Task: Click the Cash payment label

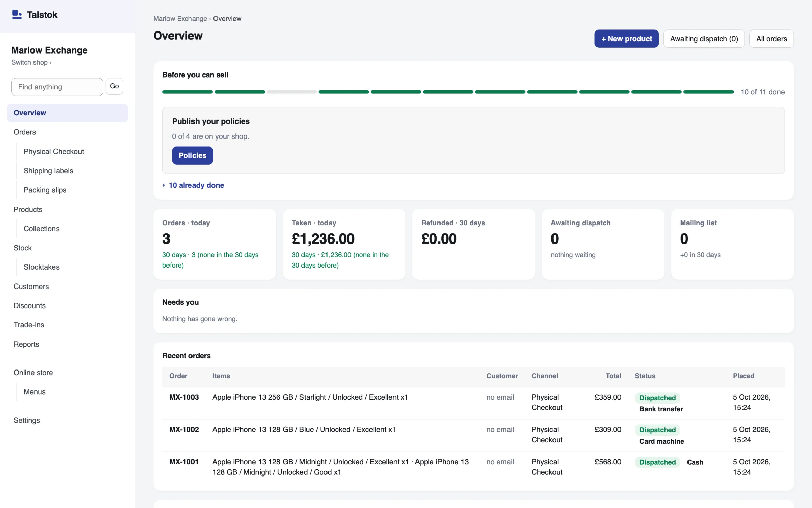Action: (695, 462)
